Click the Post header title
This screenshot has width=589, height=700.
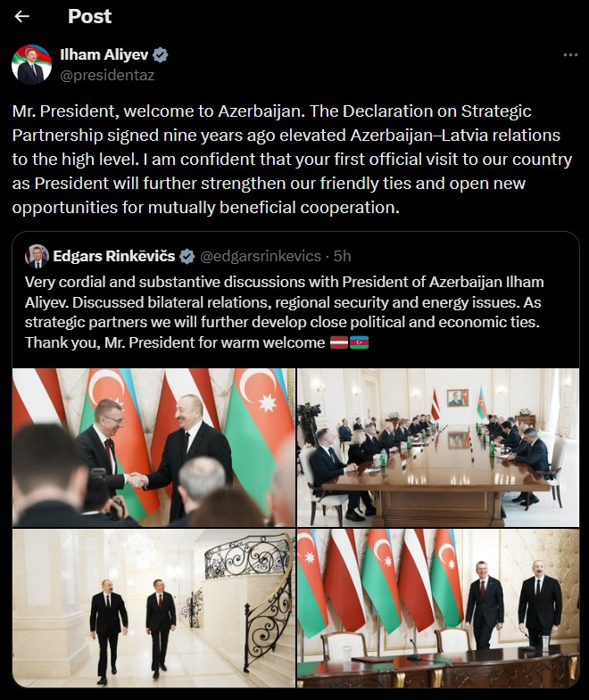[x=89, y=17]
